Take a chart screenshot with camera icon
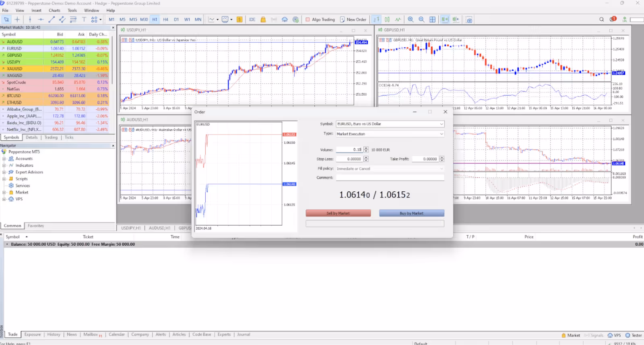The width and height of the screenshot is (644, 345). pos(469,19)
